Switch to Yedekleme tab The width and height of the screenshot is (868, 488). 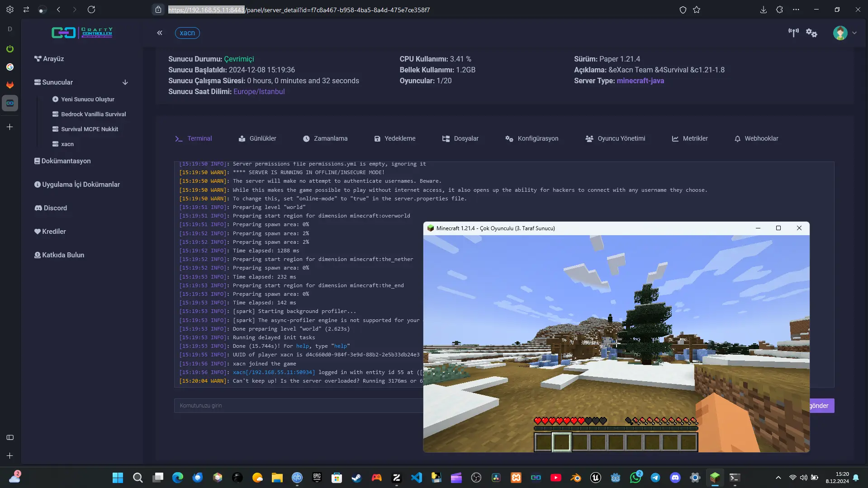click(394, 138)
